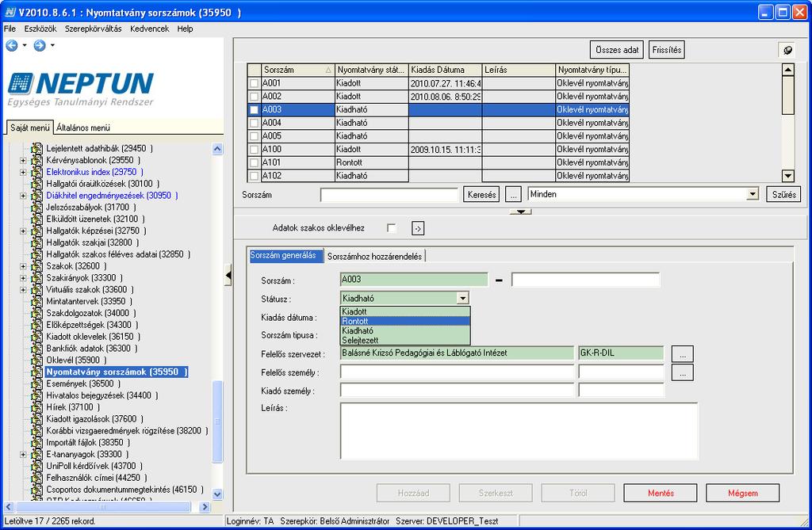The image size is (812, 530).
Task: Click the icon of Szakdolgozatok (34000) item
Action: click(x=36, y=313)
